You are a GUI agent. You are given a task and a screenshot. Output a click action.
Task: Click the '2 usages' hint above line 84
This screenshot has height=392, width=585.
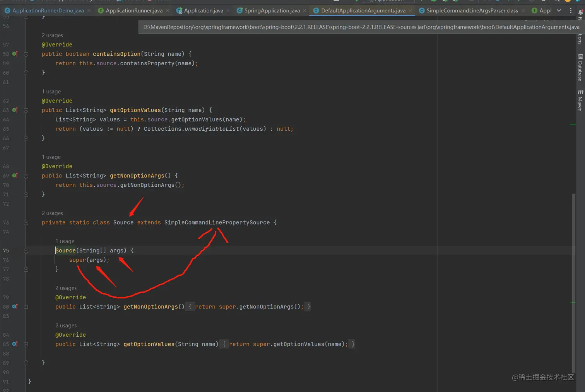tap(66, 326)
